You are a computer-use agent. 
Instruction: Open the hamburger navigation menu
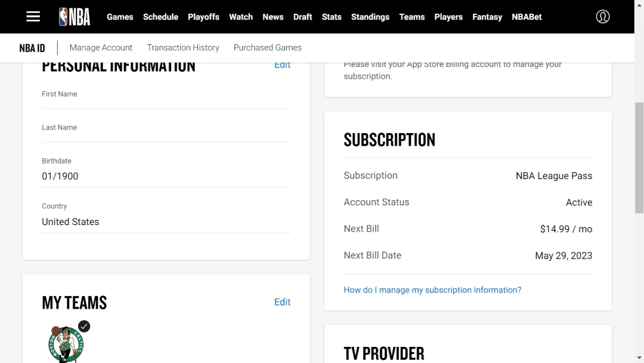pyautogui.click(x=33, y=17)
